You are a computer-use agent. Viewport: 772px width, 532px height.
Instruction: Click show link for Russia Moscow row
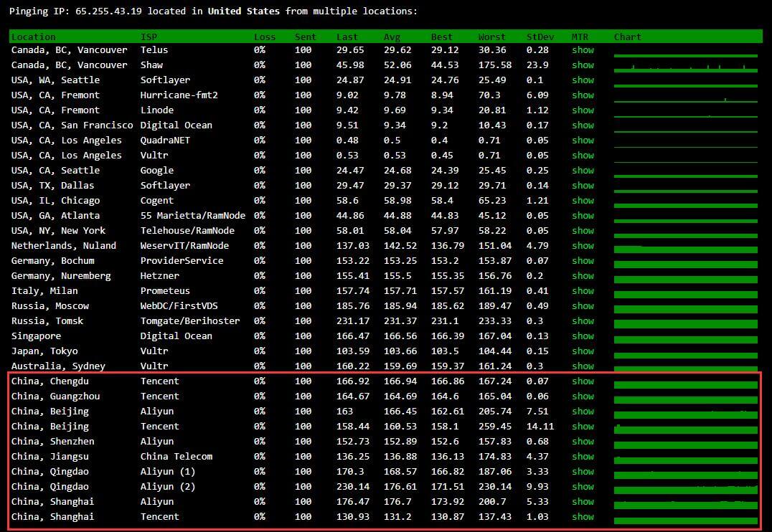[x=583, y=306]
